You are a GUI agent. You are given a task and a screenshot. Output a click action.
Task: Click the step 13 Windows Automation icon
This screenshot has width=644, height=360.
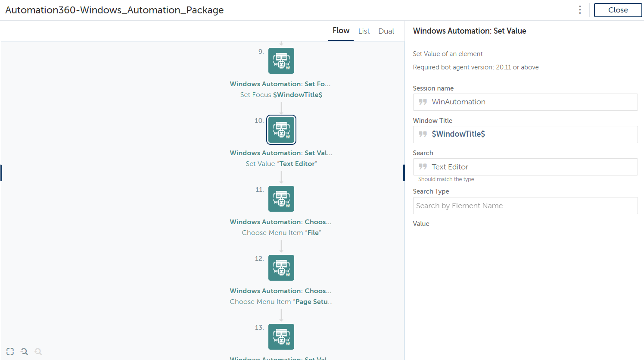pyautogui.click(x=281, y=337)
